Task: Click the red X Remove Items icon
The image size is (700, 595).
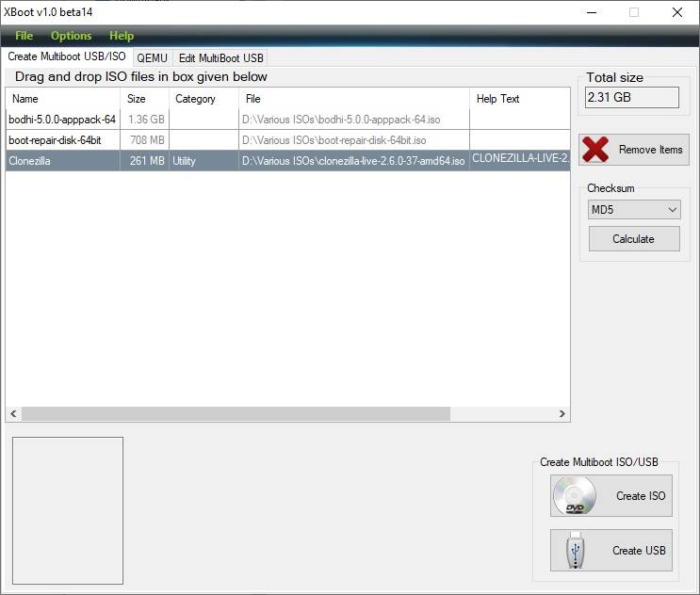Action: [x=595, y=150]
